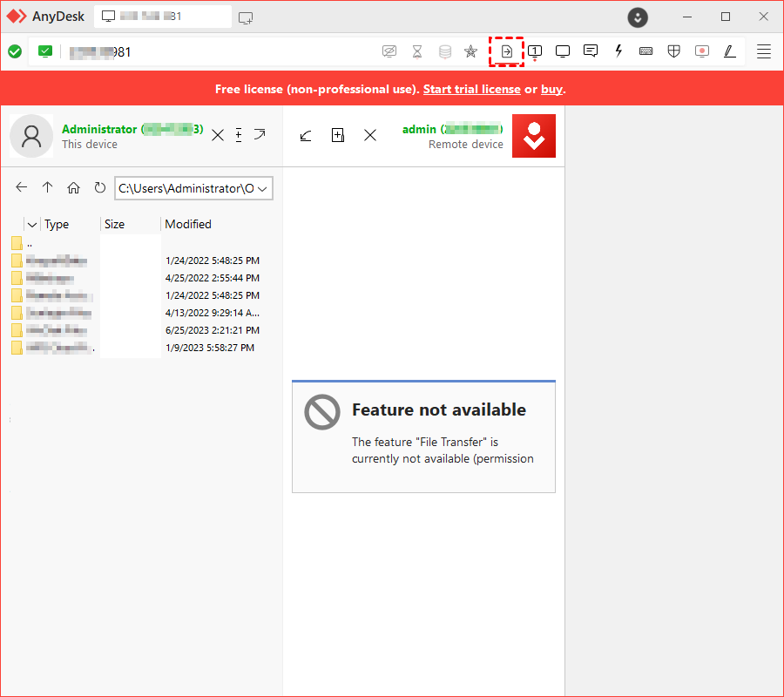
Task: Open a new session tab with the monitor-plus icon
Action: (x=246, y=18)
